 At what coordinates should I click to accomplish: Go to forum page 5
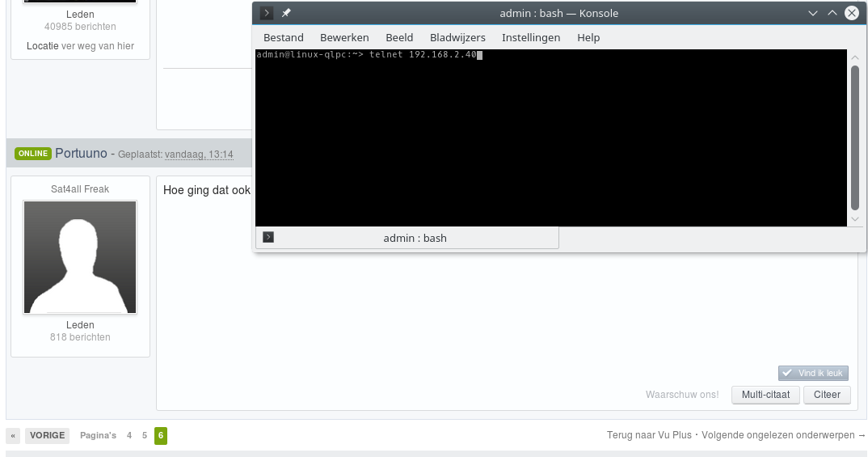tap(145, 435)
